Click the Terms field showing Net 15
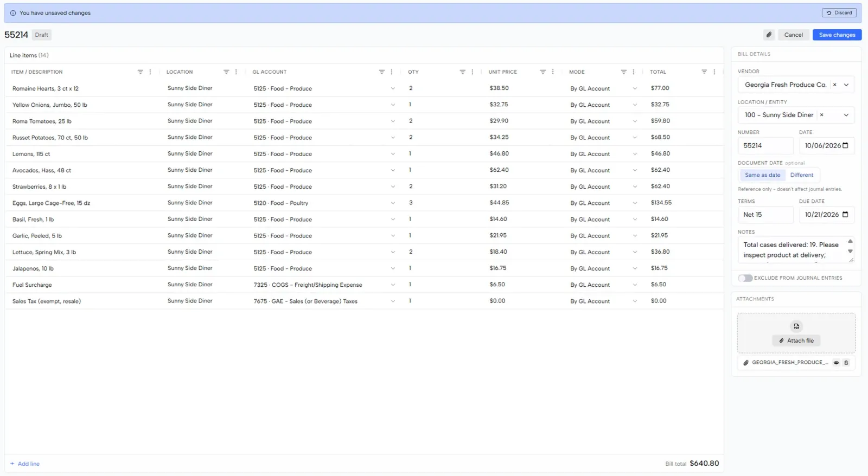Screen dimensions: 868x476 click(x=765, y=215)
